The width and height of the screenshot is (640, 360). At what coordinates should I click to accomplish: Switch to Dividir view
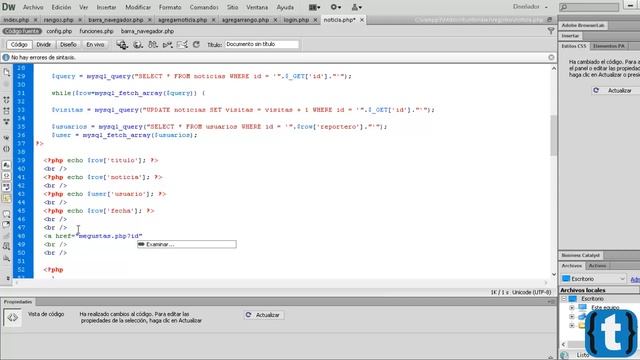[43, 44]
